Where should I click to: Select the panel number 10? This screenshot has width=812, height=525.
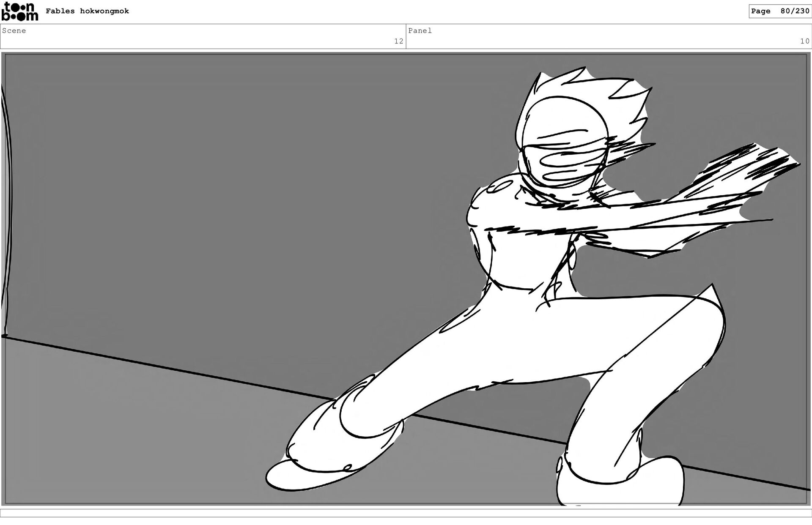coord(804,41)
